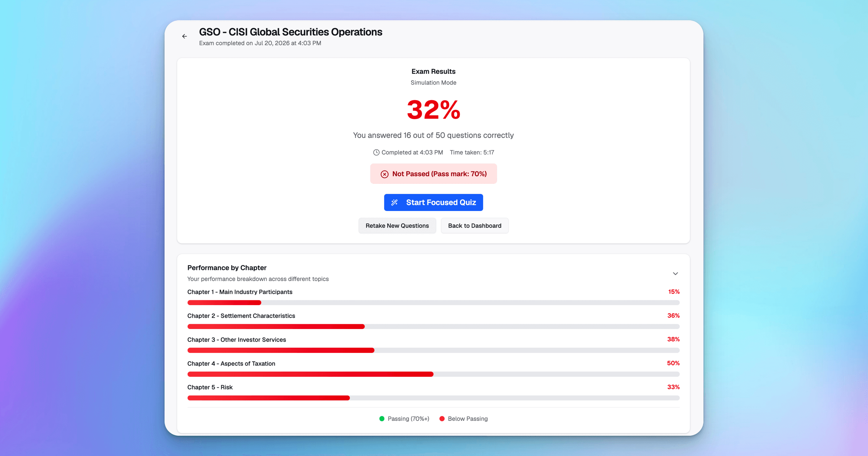Click the 32% overall score
868x456 pixels.
point(433,110)
